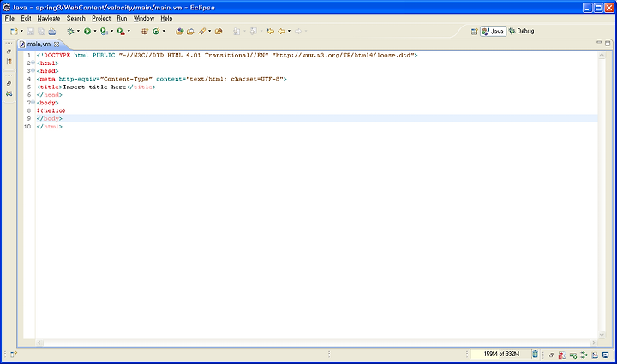The width and height of the screenshot is (617, 364).
Task: Click the vertical scrollbar down arrow
Action: [602, 335]
